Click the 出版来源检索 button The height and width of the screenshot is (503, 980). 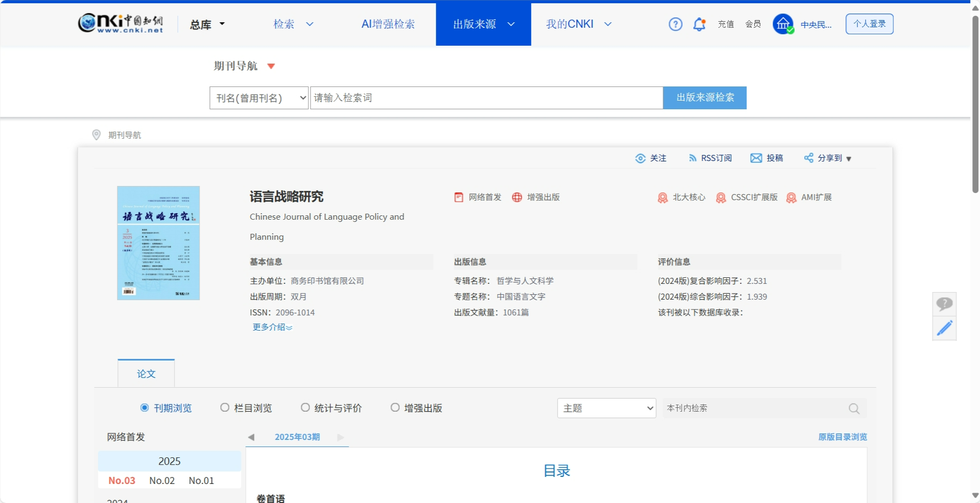click(705, 98)
